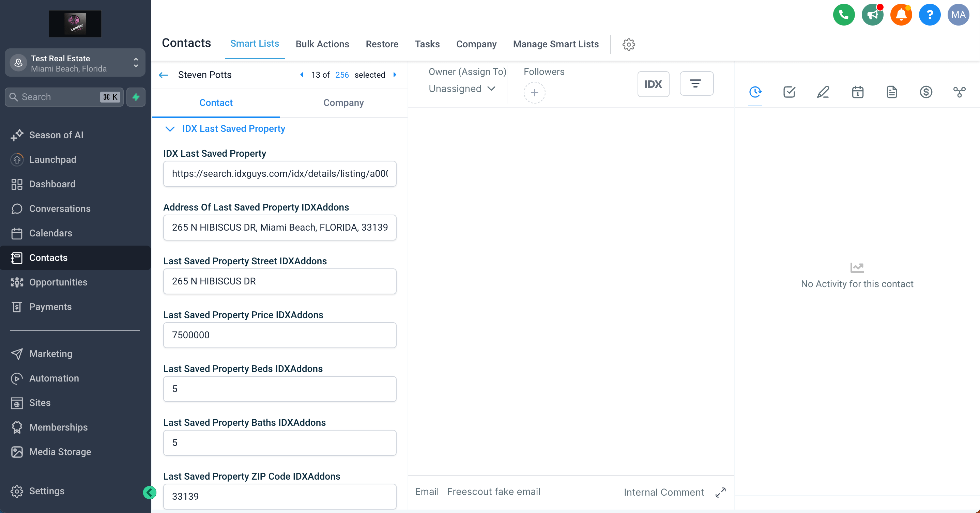Open the Appointments calendar icon in right panel

tap(857, 92)
